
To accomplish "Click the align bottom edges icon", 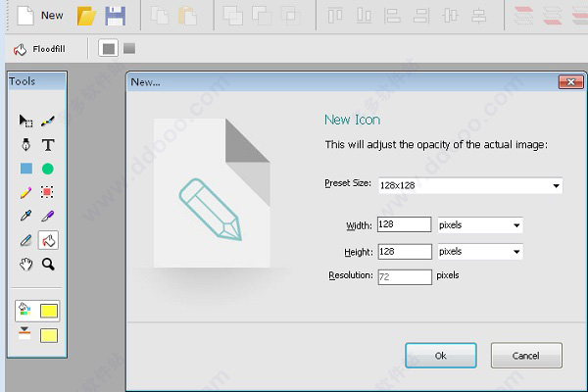I will [x=364, y=16].
